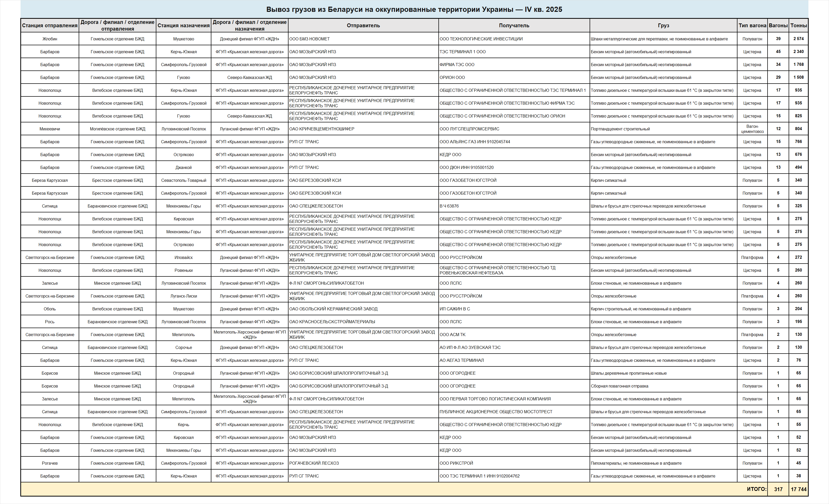829x504 pixels.
Task: Select 'Могилёвское отделение БЖД' cell
Action: point(118,129)
